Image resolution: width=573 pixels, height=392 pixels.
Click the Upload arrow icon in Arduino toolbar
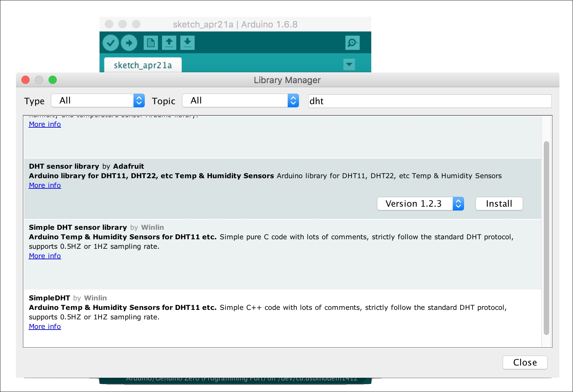click(x=129, y=43)
